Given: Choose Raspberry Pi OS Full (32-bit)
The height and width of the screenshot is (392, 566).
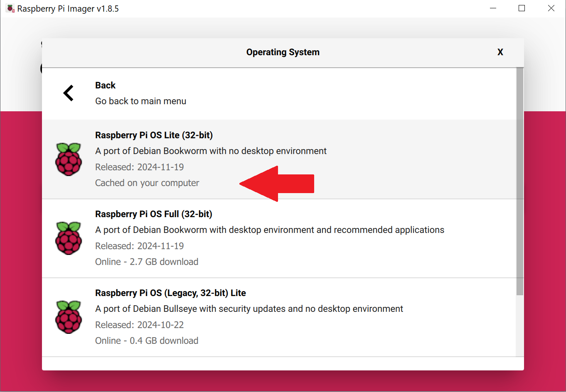Looking at the screenshot, I should pyautogui.click(x=279, y=238).
